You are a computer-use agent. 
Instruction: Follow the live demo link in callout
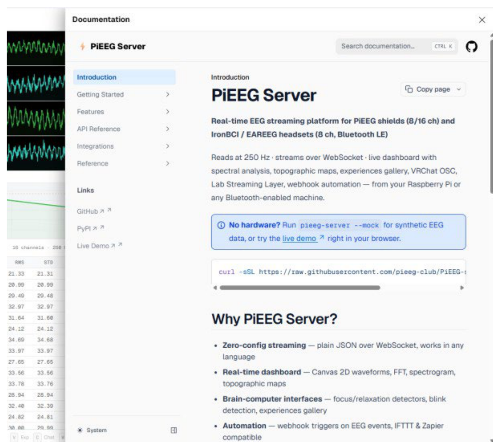tap(300, 239)
